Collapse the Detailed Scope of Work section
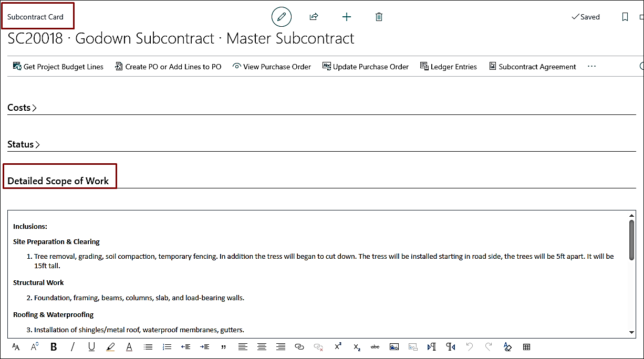This screenshot has height=359, width=644. (58, 181)
